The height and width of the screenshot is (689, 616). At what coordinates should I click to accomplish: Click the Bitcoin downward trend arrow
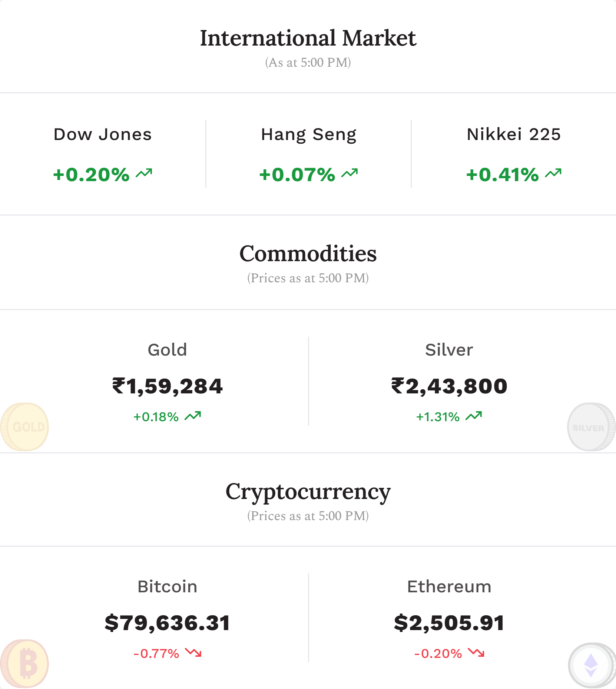coord(193,652)
